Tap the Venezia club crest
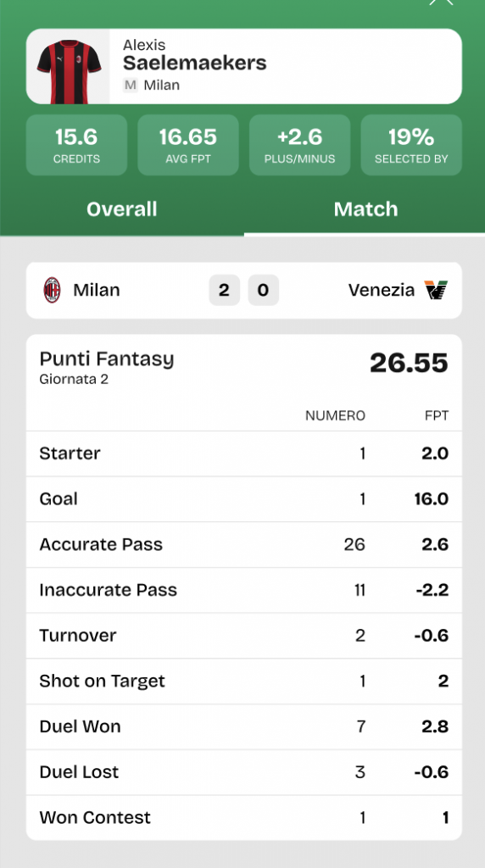The width and height of the screenshot is (485, 868). [x=437, y=290]
